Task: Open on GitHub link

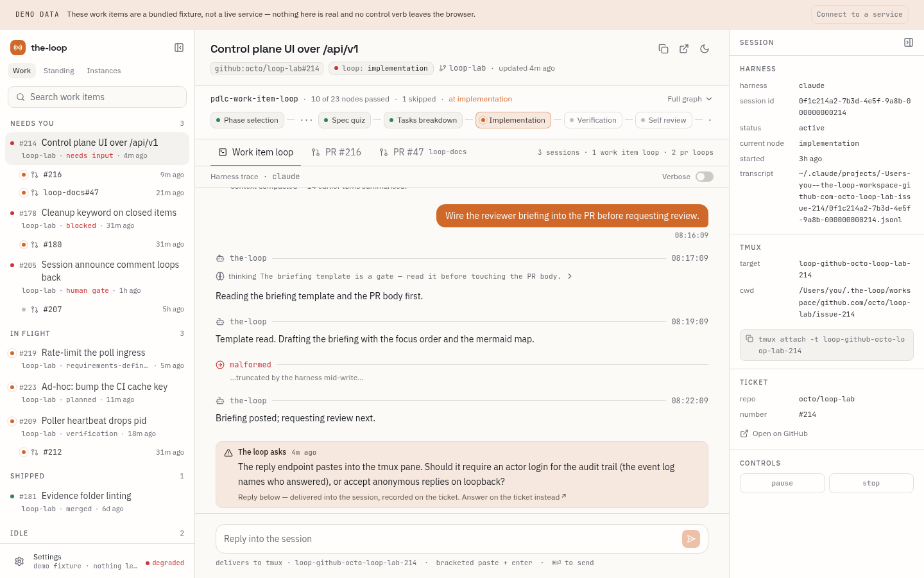Action: pos(774,433)
